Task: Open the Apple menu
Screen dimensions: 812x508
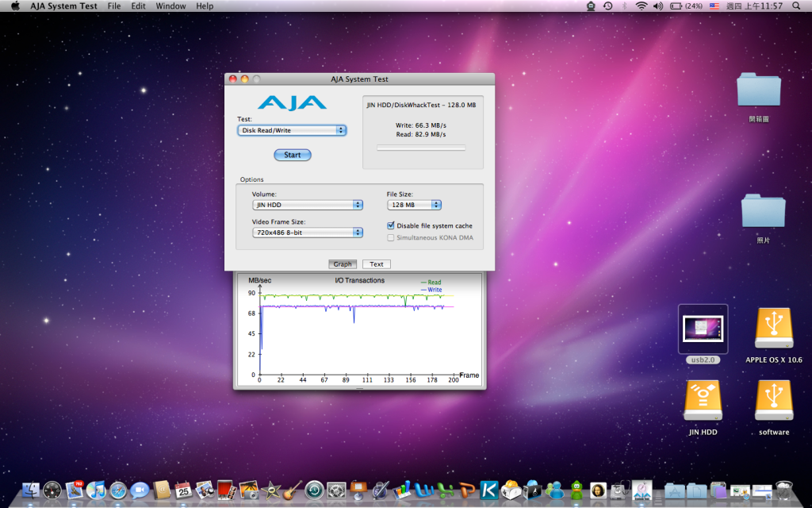Action: pyautogui.click(x=15, y=6)
